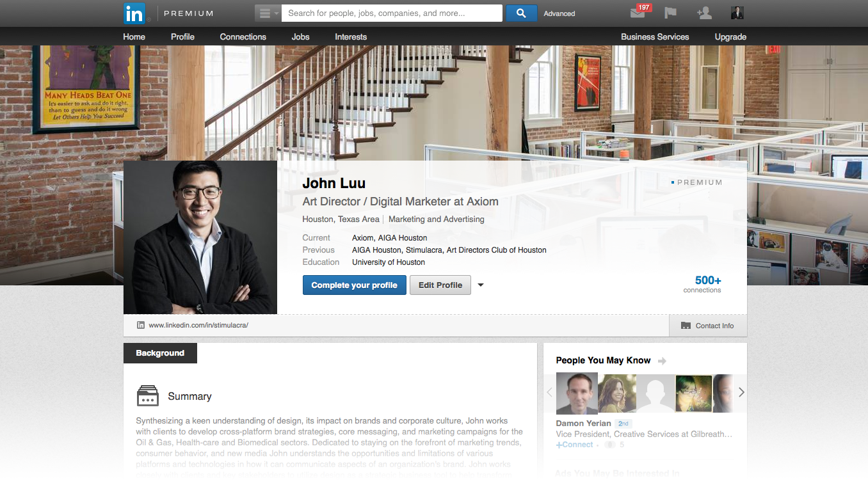Click arrow icon beside People You May Know
This screenshot has height=492, width=868.
coord(662,361)
